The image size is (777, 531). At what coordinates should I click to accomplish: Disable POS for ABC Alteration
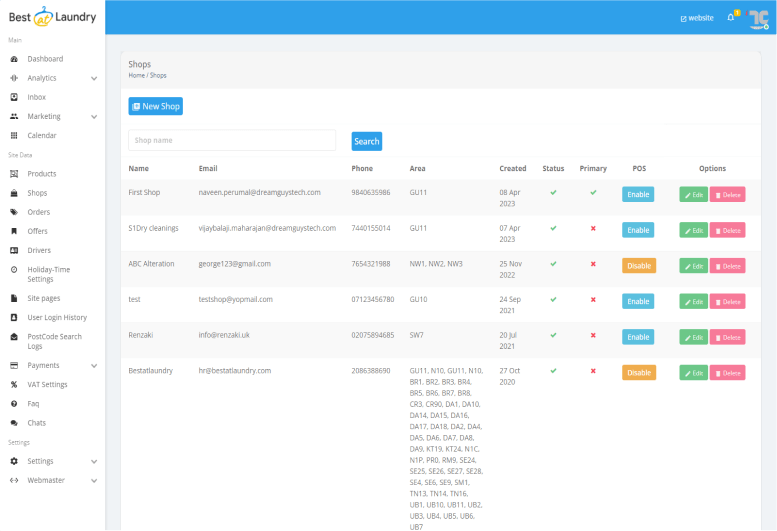pyautogui.click(x=638, y=266)
